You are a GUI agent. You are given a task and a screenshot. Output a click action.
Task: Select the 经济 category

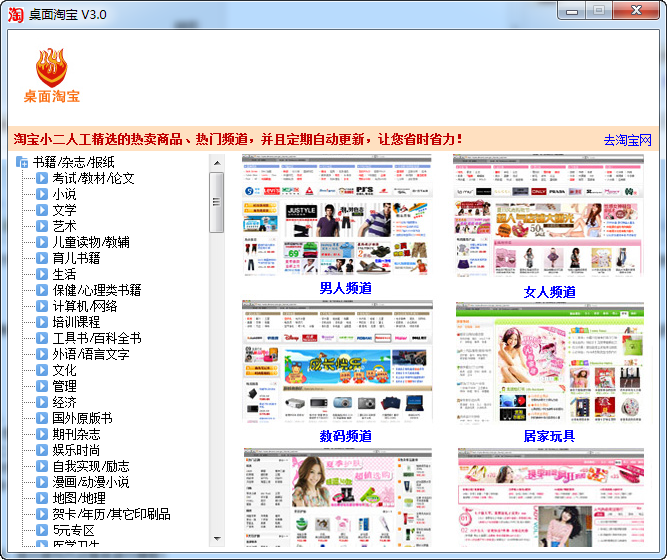point(64,402)
